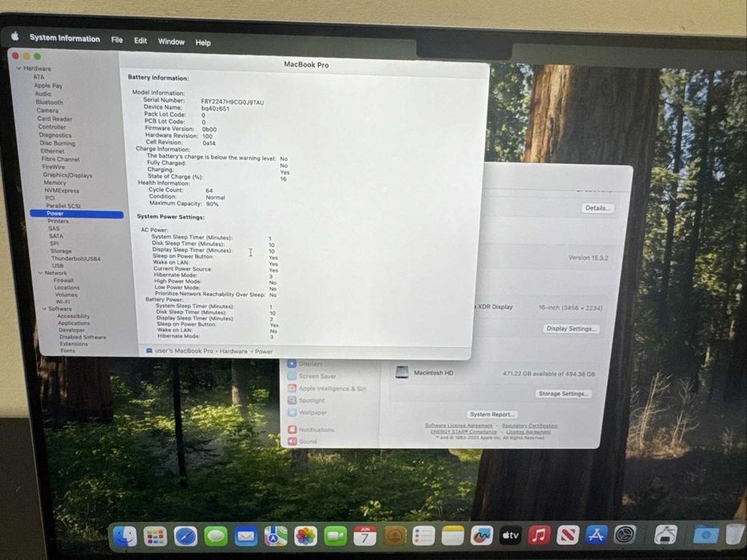The height and width of the screenshot is (560, 747).
Task: Launch App Store from the dock
Action: pos(596,535)
